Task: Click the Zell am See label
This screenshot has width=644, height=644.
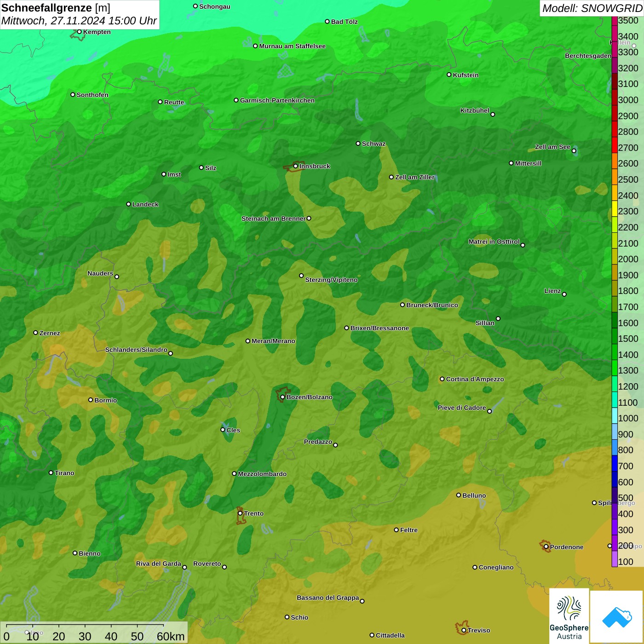Action: coord(552,147)
